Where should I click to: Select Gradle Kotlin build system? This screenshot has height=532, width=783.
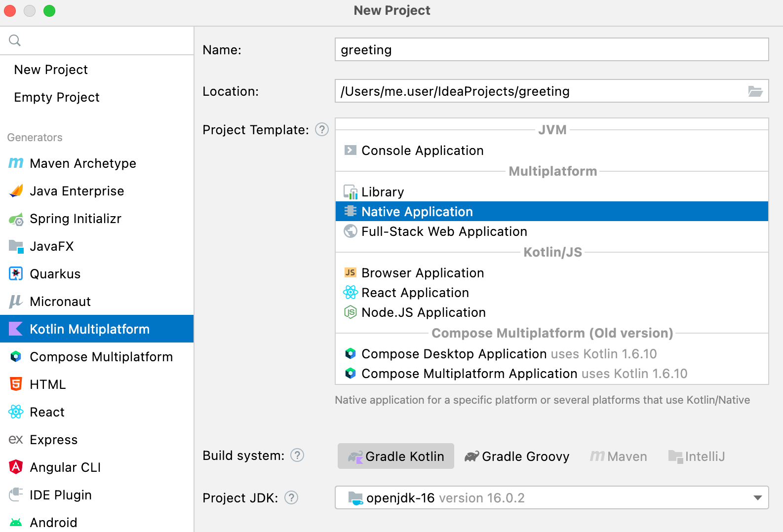(396, 456)
